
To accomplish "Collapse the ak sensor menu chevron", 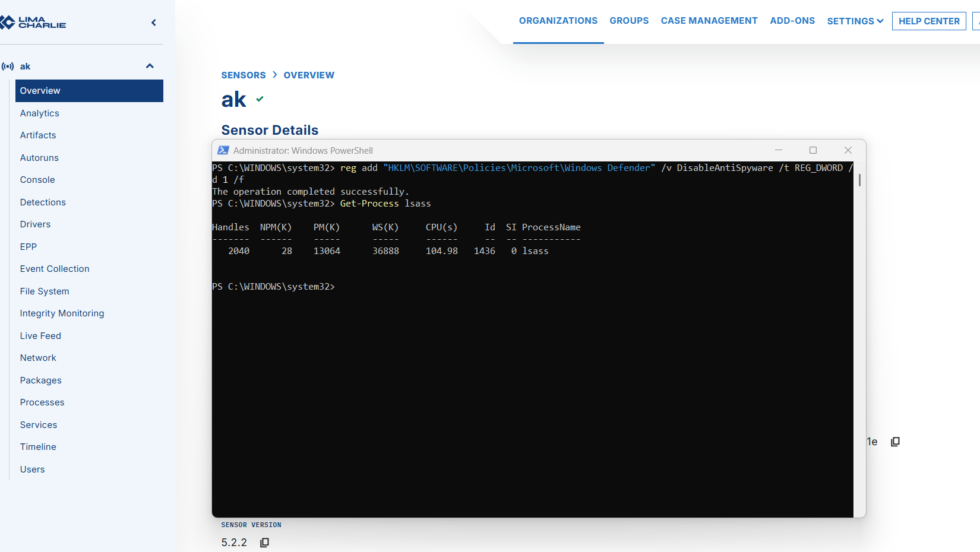I will tap(150, 66).
